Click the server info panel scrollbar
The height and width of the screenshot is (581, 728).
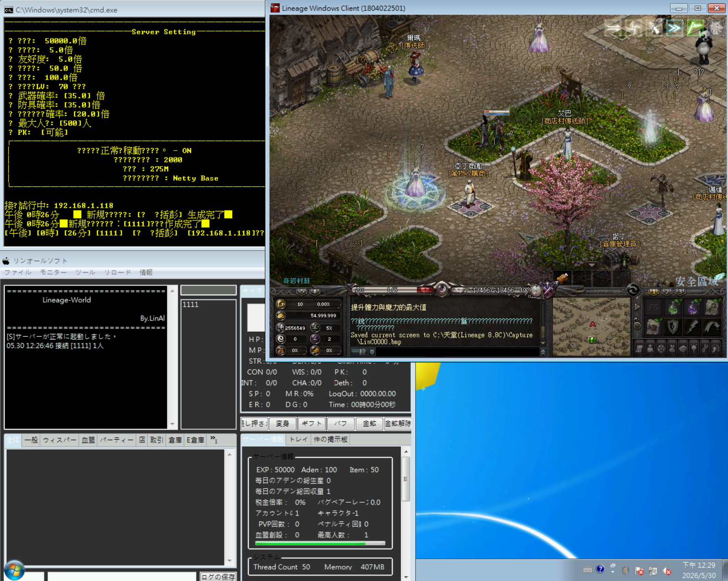[406, 513]
